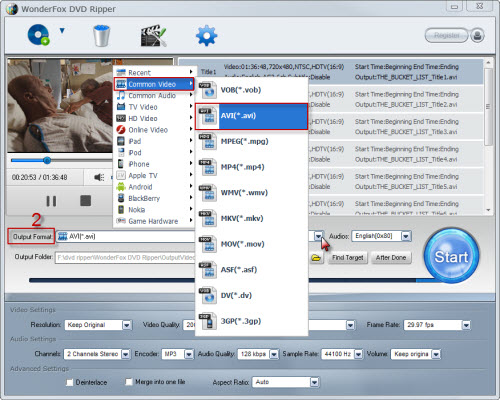Browse output folder with folder icon
This screenshot has height=400, width=500.
tap(316, 258)
